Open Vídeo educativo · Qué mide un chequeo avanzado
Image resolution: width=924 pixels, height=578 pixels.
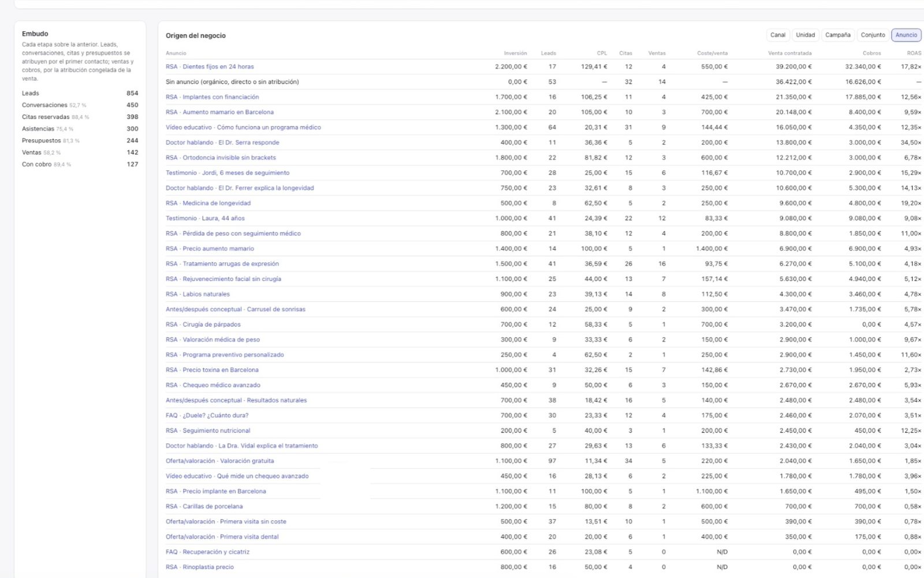237,476
